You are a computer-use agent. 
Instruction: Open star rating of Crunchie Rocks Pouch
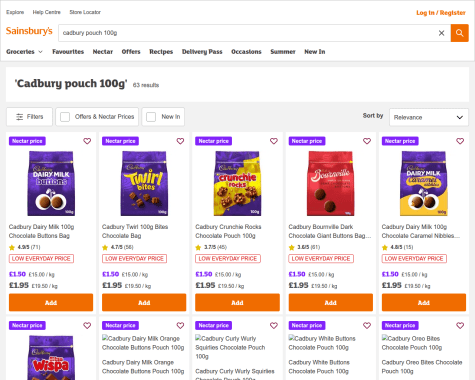[211, 247]
